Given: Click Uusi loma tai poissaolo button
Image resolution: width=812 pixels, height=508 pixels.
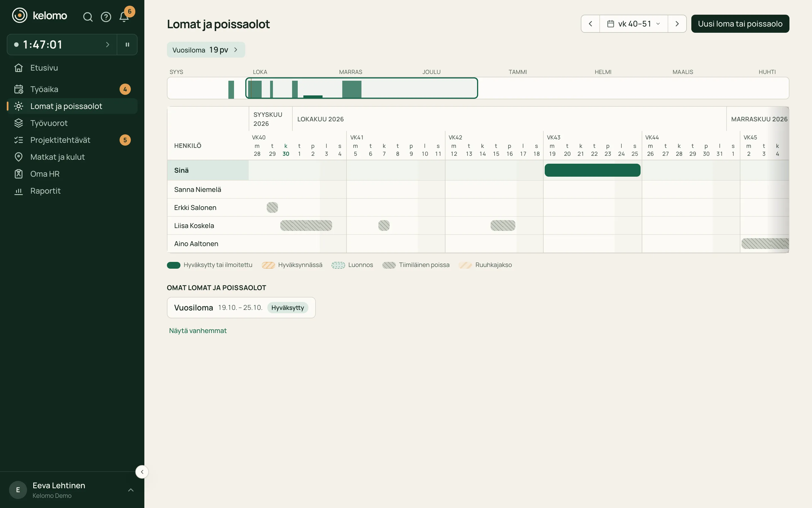Looking at the screenshot, I should pyautogui.click(x=740, y=24).
